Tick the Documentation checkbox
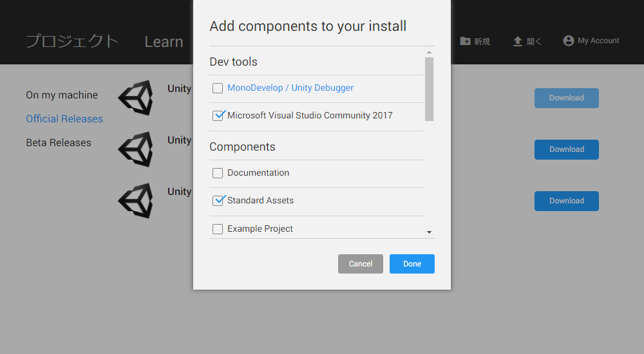 tap(218, 173)
